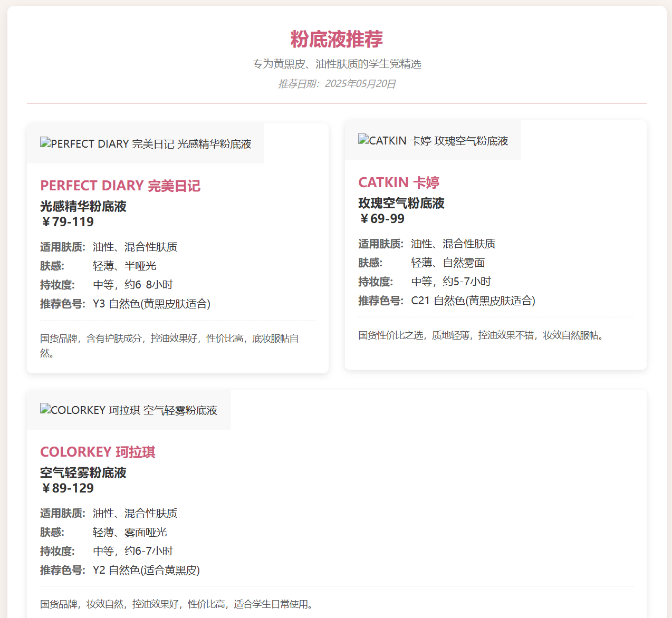Screen dimensions: 672x618
Task: Click 肤感 label in Perfect Diary card
Action: coord(52,266)
